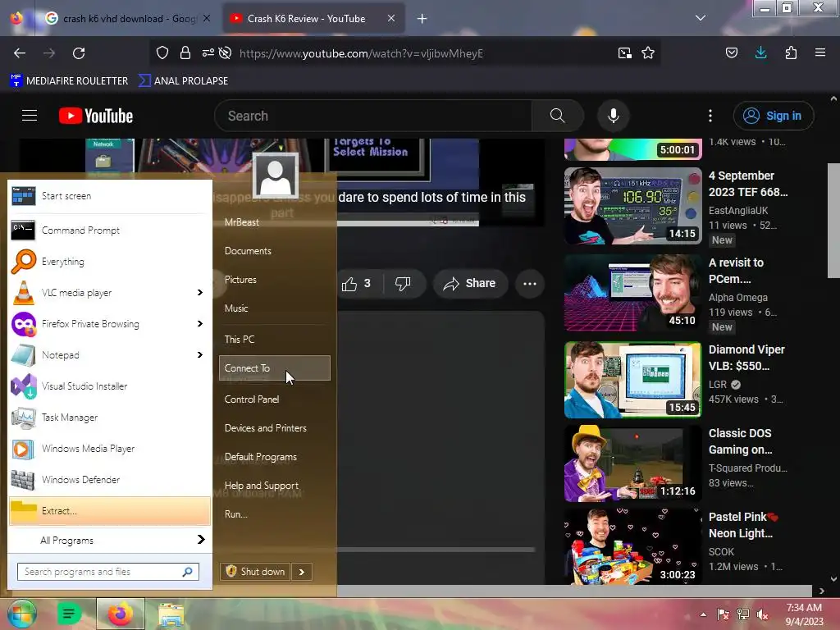Click the Windows Start orb
Viewport: 840px width, 630px height.
[x=21, y=614]
